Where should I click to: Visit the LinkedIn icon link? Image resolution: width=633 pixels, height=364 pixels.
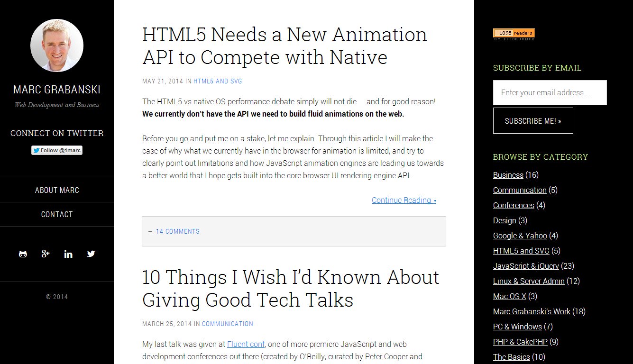click(68, 254)
